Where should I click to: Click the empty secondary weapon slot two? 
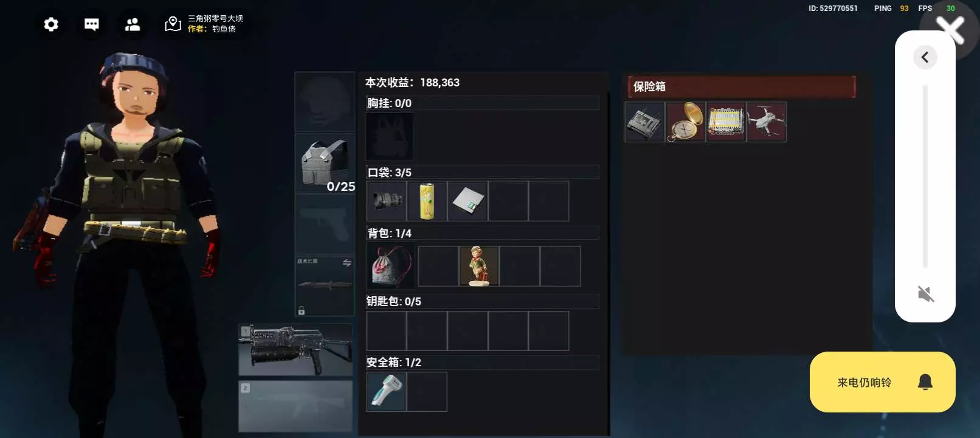295,406
